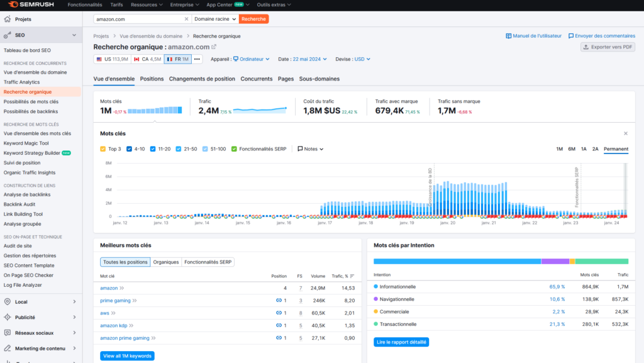Clear the amazon.com search field
Viewport: 644px width, 363px height.
[186, 19]
